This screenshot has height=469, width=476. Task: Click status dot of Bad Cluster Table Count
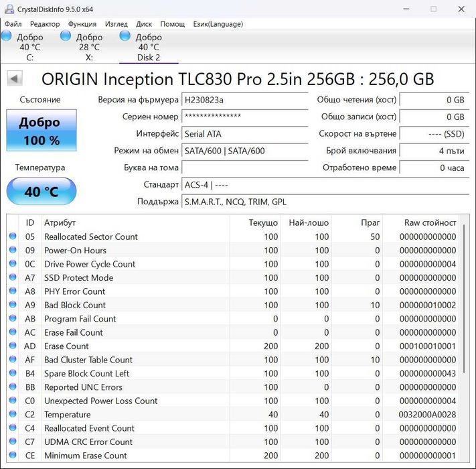(x=13, y=359)
